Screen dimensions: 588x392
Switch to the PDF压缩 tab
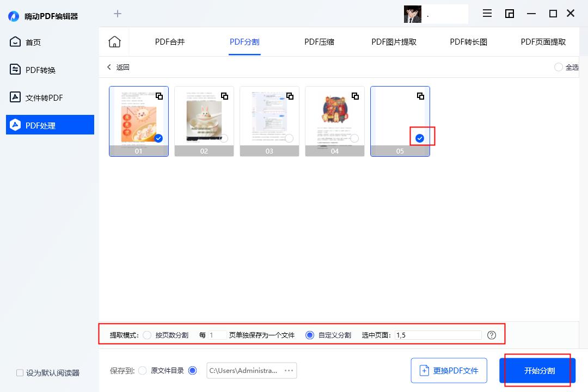click(x=319, y=41)
